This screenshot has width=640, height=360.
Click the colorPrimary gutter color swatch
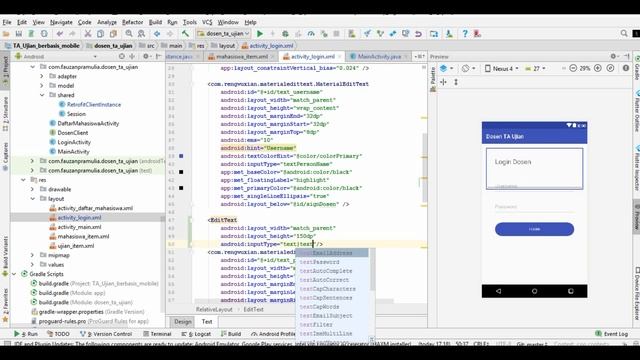pyautogui.click(x=181, y=156)
